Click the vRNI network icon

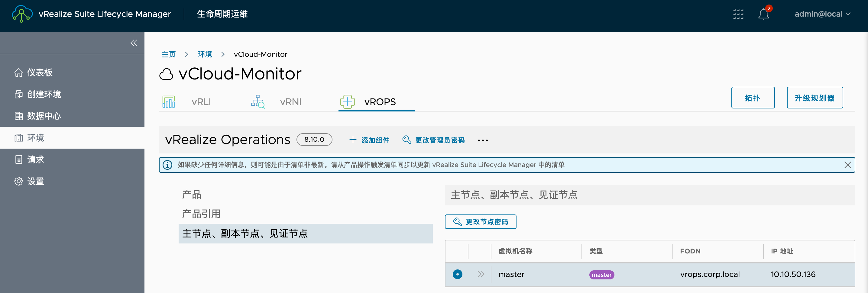pos(258,102)
